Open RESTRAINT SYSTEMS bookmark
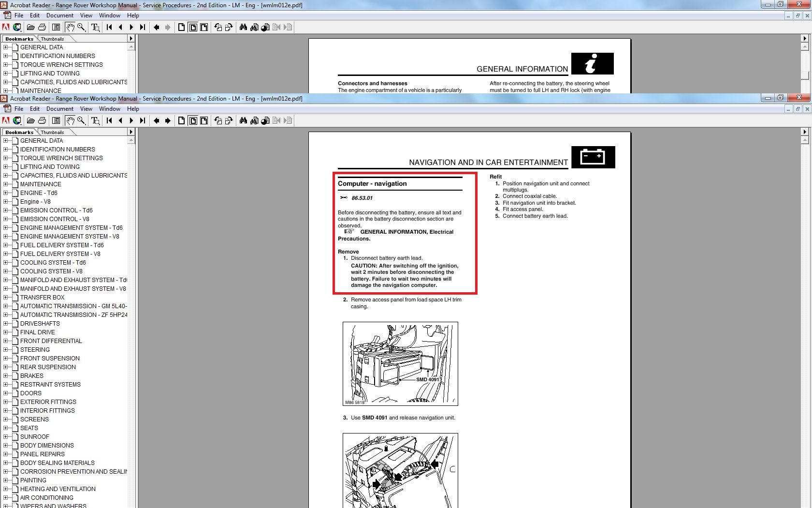This screenshot has width=812, height=508. coord(50,385)
